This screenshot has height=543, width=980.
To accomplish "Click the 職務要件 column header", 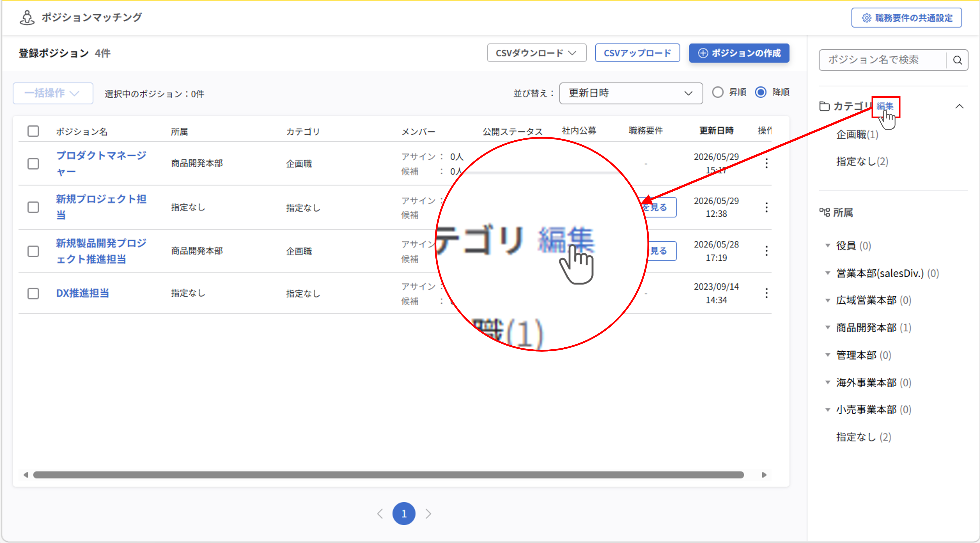I will pos(646,131).
